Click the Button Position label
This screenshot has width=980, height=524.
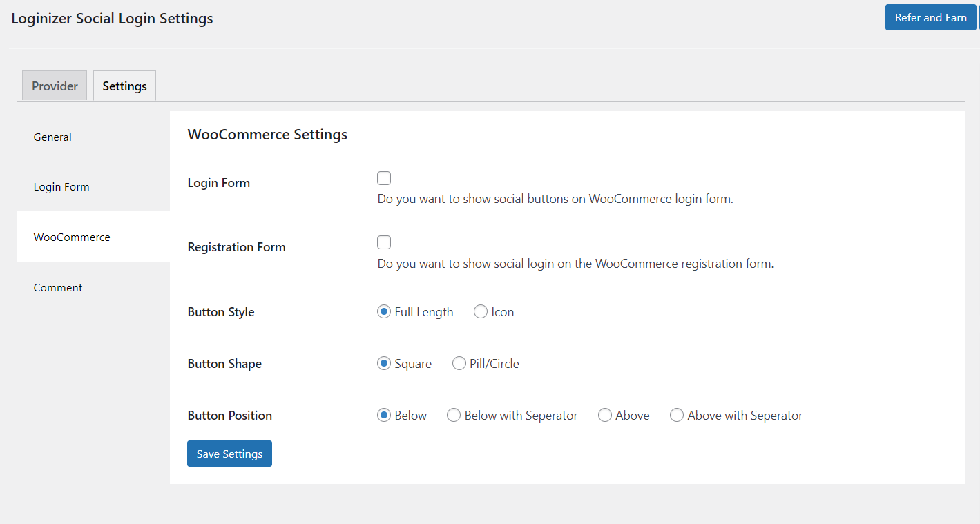coord(230,416)
